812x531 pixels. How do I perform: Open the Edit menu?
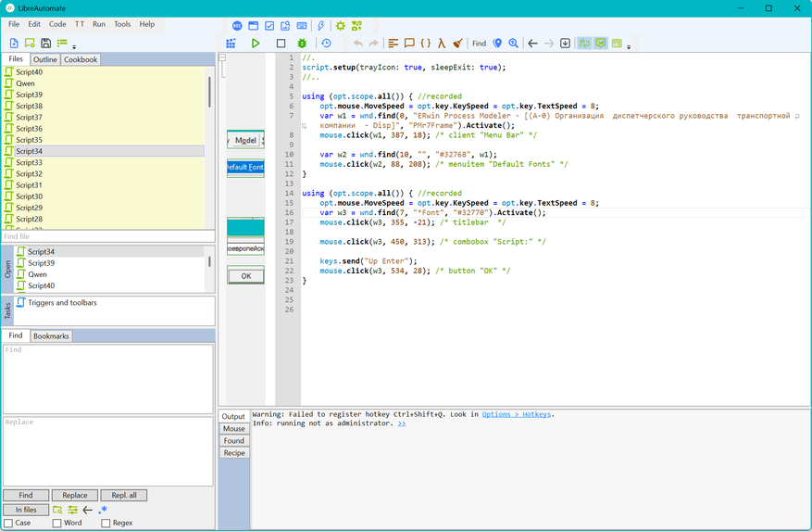(x=34, y=24)
